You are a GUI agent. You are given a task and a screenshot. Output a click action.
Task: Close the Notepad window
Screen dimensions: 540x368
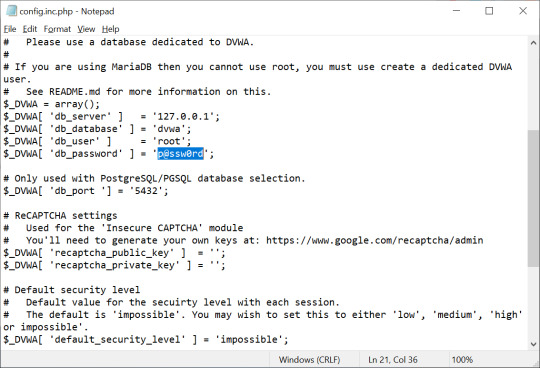[x=523, y=11]
